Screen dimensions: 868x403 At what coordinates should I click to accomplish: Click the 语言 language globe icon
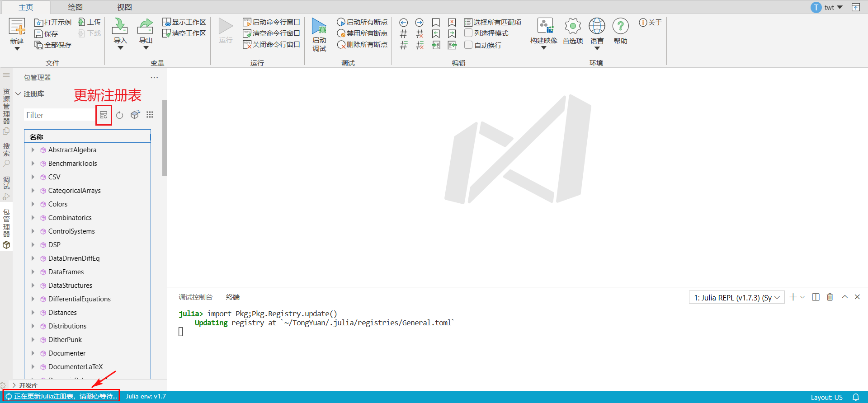597,26
